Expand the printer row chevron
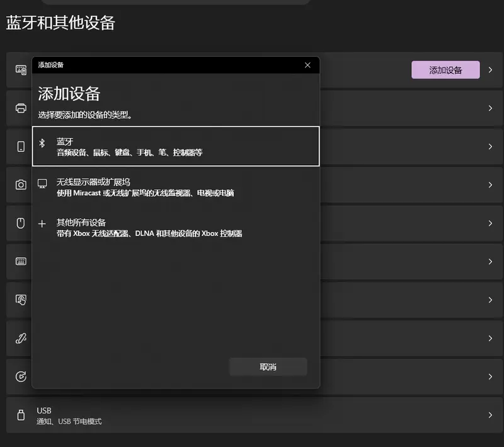The height and width of the screenshot is (447, 504). 490,108
